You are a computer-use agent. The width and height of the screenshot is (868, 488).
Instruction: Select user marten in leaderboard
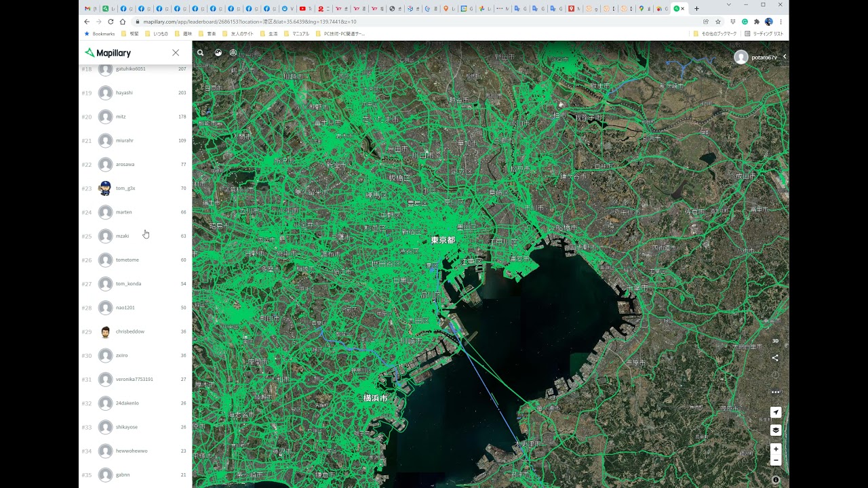coord(135,212)
